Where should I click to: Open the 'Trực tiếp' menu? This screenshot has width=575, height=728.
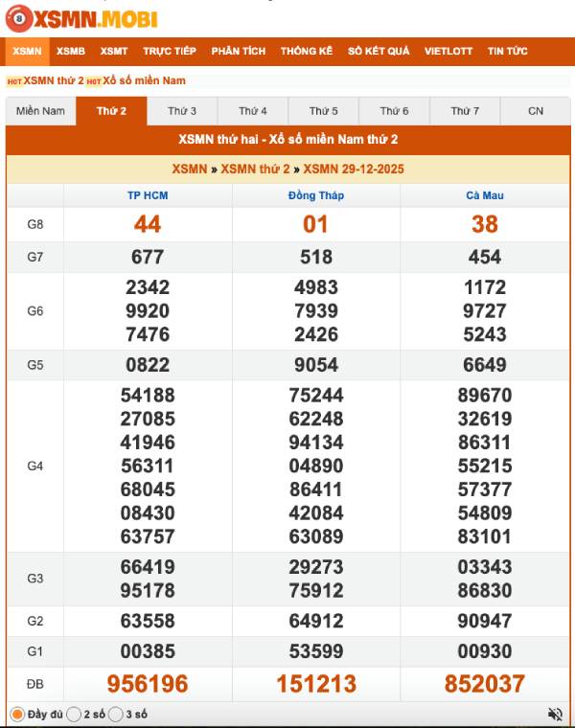(x=170, y=51)
